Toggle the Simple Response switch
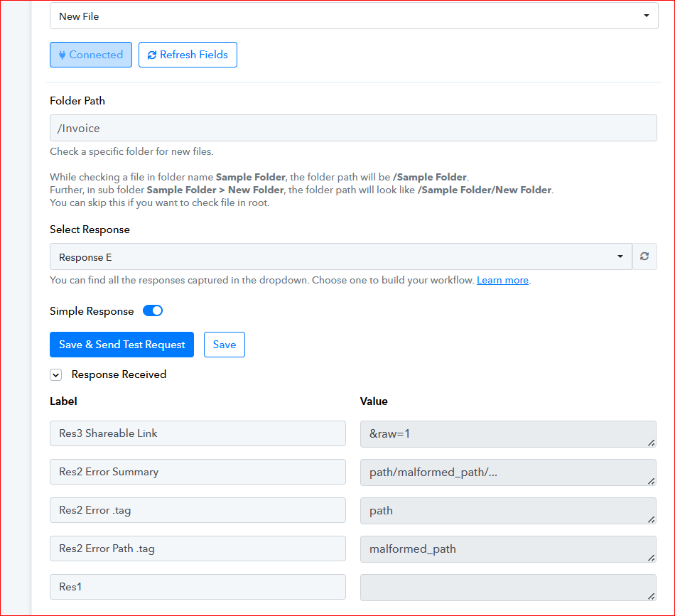Viewport: 675px width, 616px height. [x=153, y=311]
